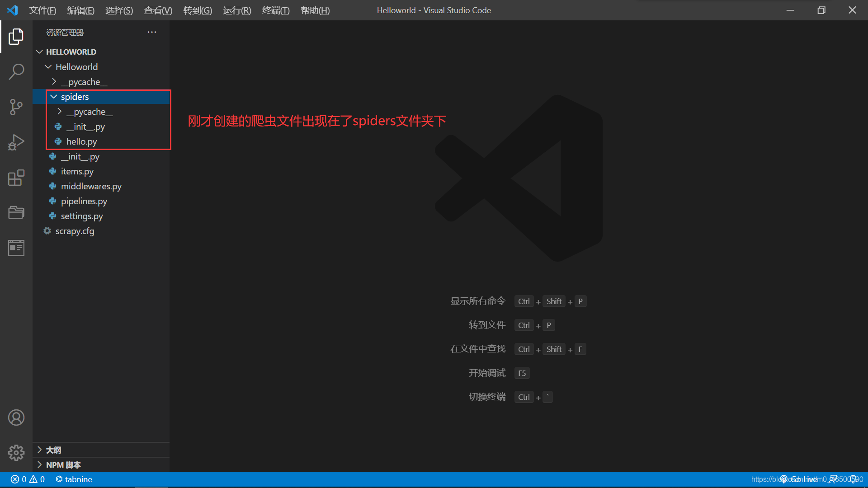Click the Settings gear icon in sidebar
The image size is (868, 488).
16,452
